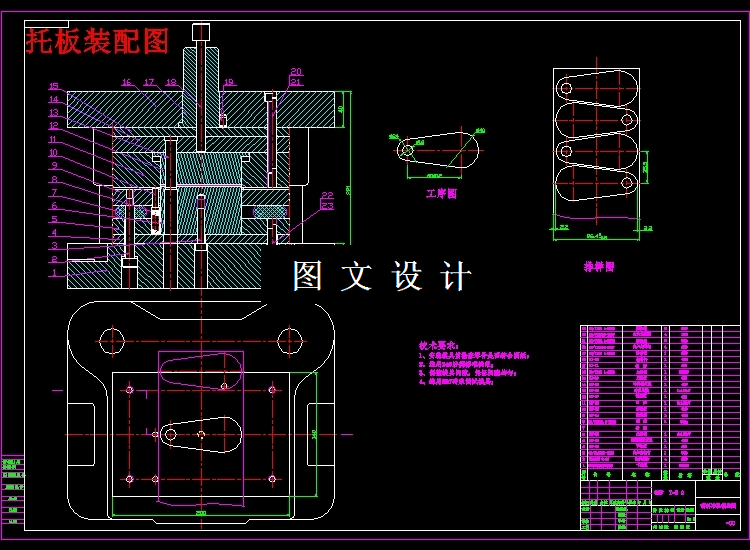Select part callout number 8

[x=55, y=179]
